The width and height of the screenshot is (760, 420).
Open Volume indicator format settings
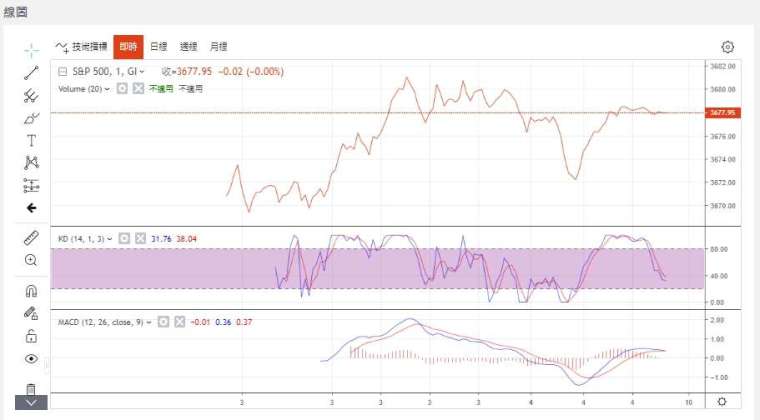122,89
